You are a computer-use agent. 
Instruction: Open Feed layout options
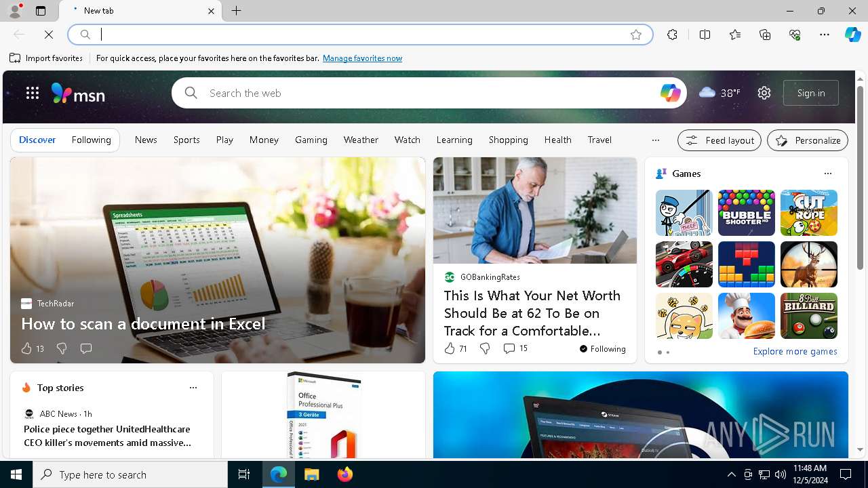[x=719, y=140]
